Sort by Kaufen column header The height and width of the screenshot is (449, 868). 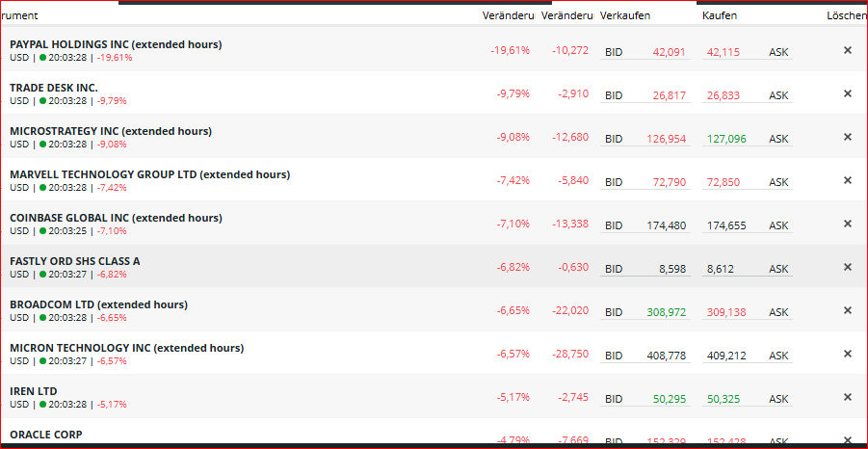[x=719, y=16]
